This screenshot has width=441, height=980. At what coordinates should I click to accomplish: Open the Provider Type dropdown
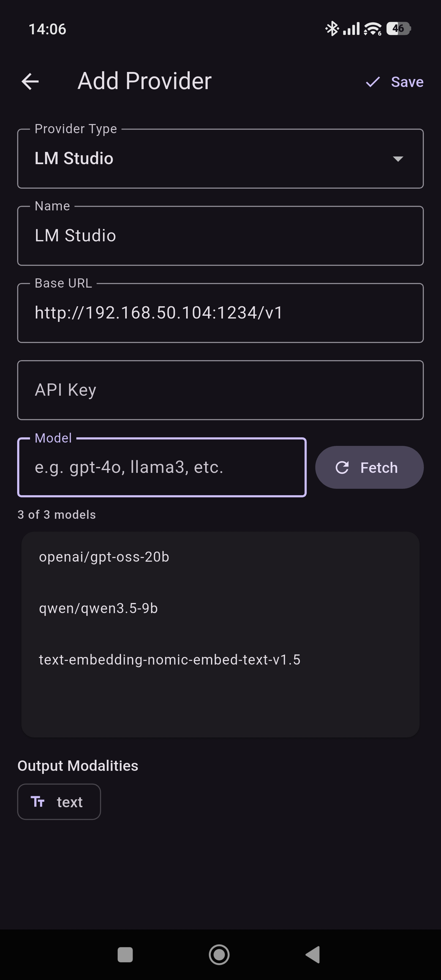point(220,159)
